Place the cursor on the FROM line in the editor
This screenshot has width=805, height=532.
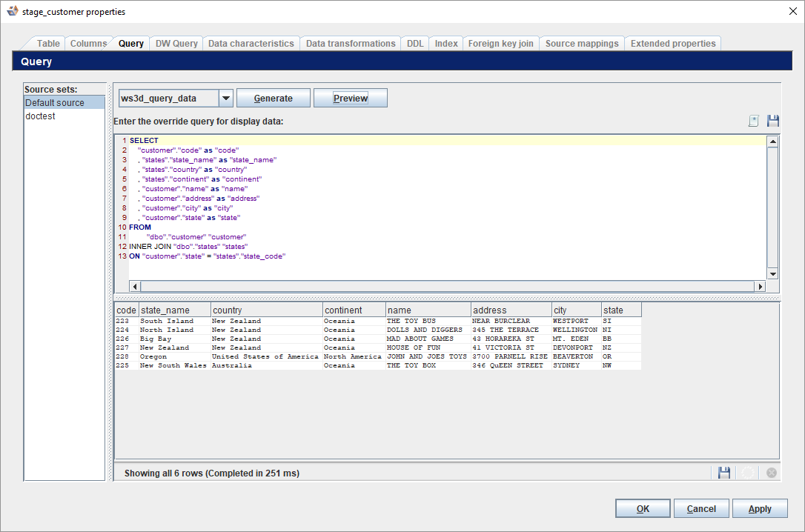pos(140,227)
